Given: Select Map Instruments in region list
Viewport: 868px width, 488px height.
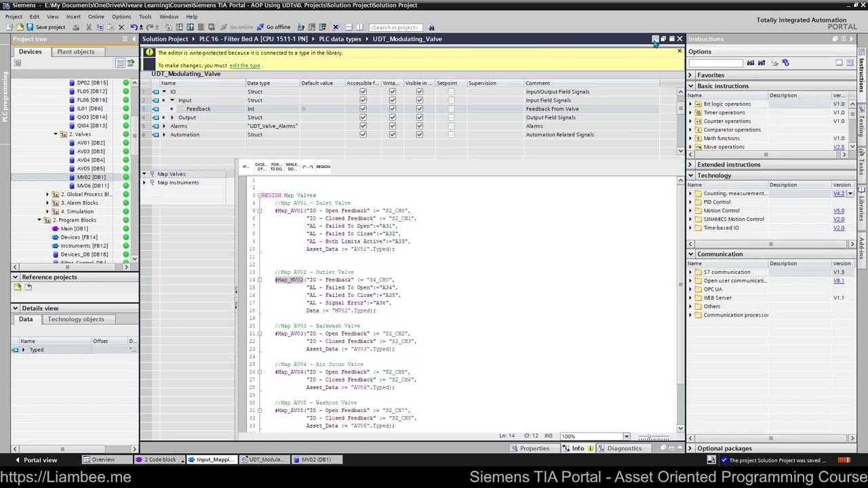Looking at the screenshot, I should [178, 183].
